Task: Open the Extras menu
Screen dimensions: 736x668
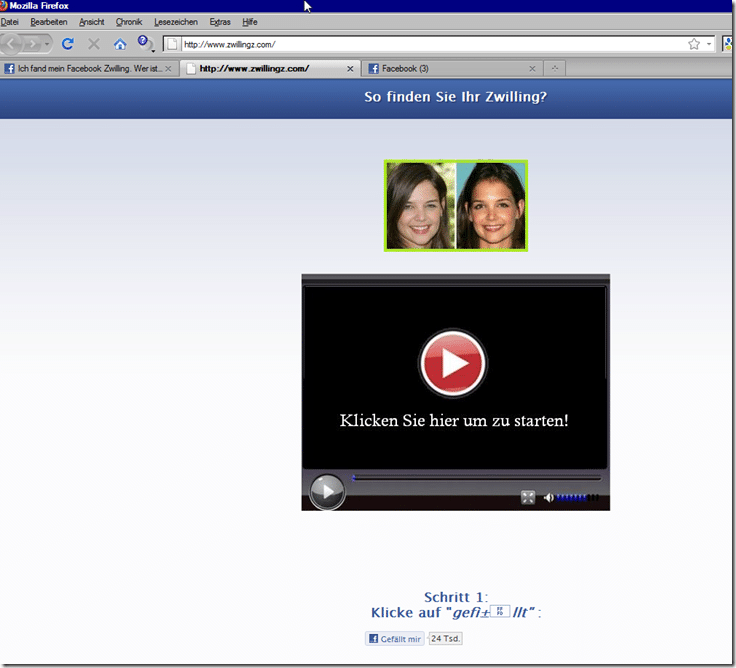Action: (x=220, y=22)
